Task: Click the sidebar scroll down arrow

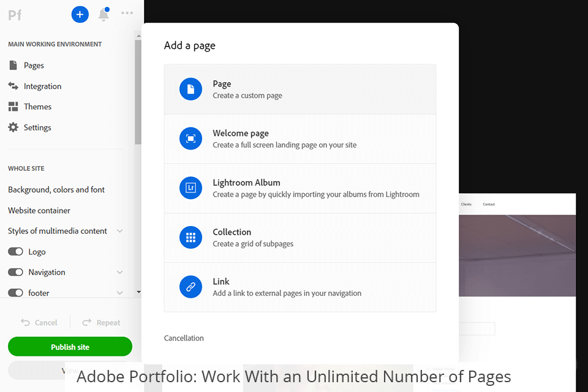Action: point(138,292)
